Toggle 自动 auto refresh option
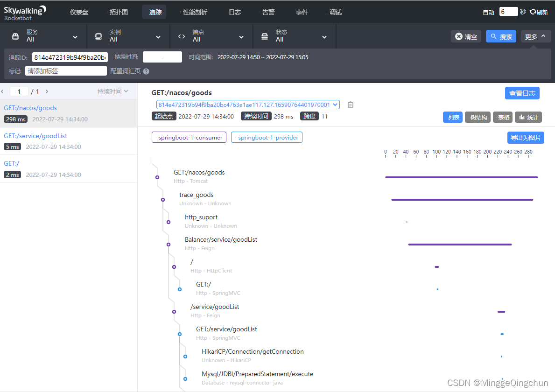The image size is (555, 392). pyautogui.click(x=488, y=12)
